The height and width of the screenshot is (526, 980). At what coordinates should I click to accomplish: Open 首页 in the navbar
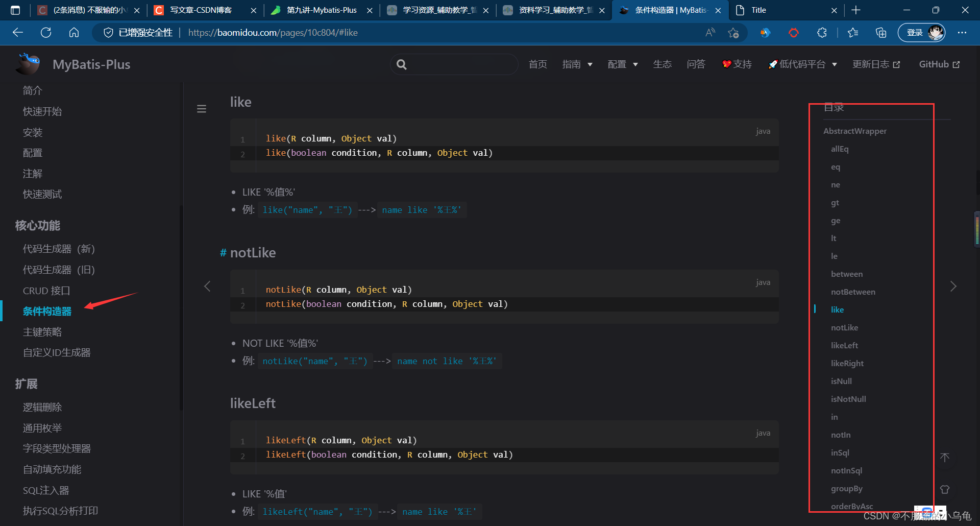(x=538, y=64)
